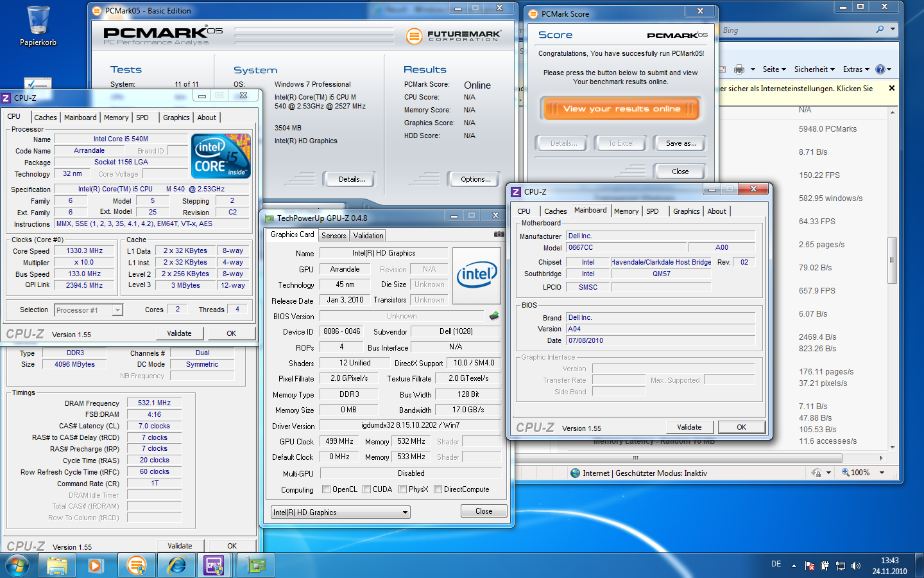The image size is (924, 578).
Task: Click the IE vertical scrollbar thumb
Action: coord(892,260)
